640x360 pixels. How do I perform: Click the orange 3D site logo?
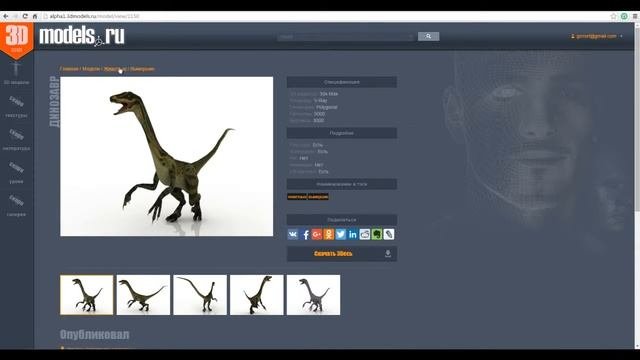pos(17,40)
